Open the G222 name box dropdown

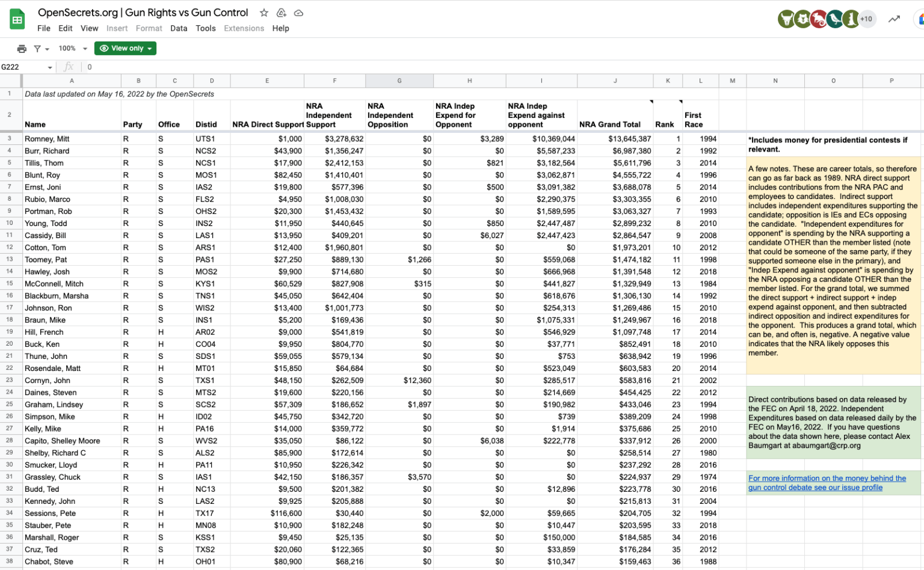[50, 67]
